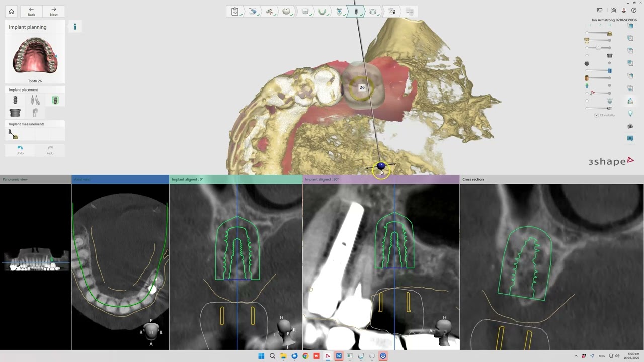Open the order form workflow step
The width and height of the screenshot is (644, 362).
[x=235, y=11]
